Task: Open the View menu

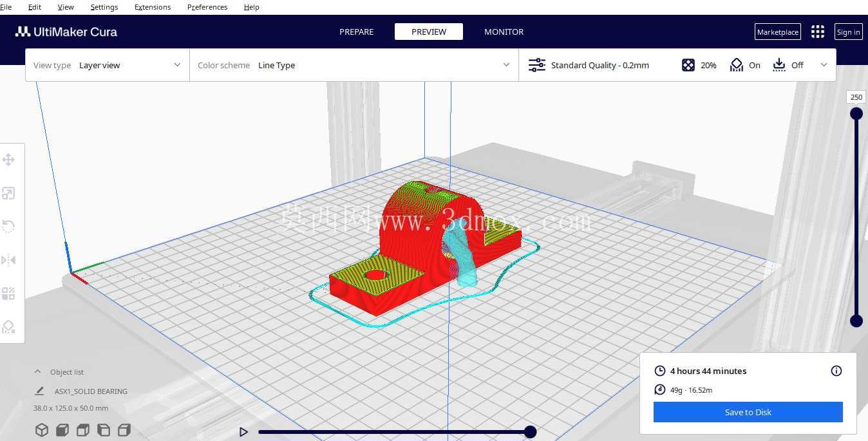Action: click(66, 7)
